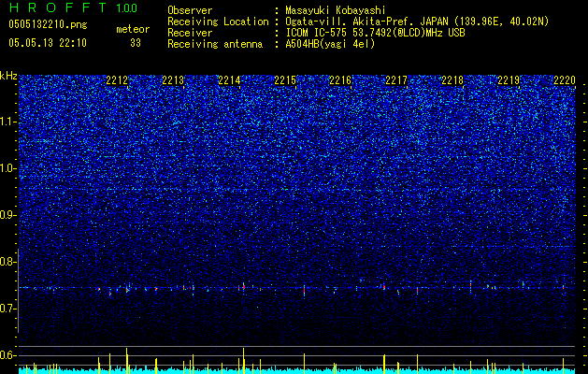Click time marker 2217
Image resolution: width=588 pixels, height=374 pixels.
point(396,80)
